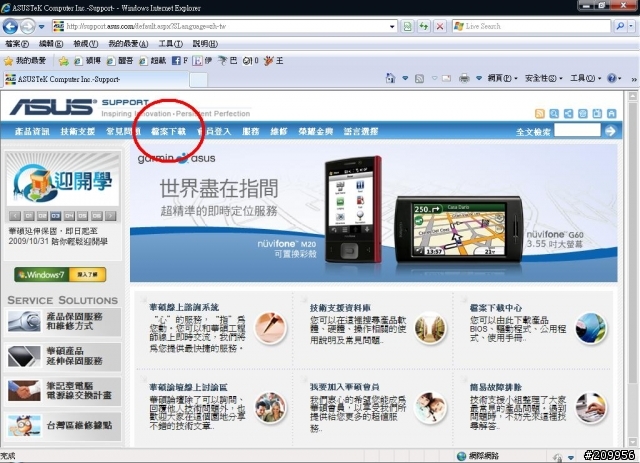Click the blue Help question mark icon
Image resolution: width=640 pixels, height=463 pixels.
click(612, 78)
